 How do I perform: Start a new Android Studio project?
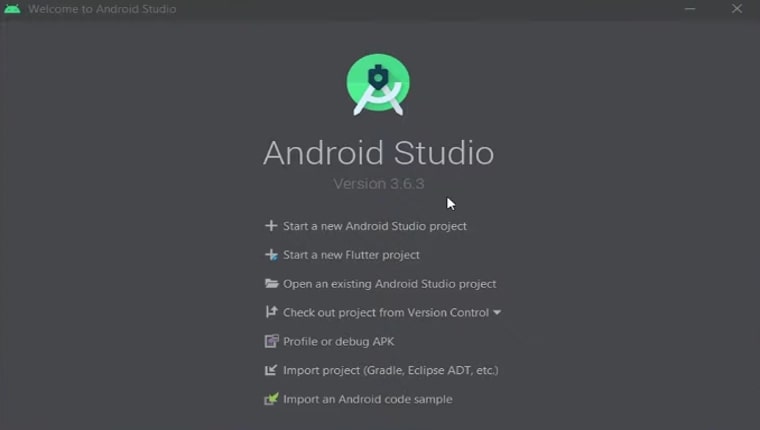pyautogui.click(x=375, y=226)
